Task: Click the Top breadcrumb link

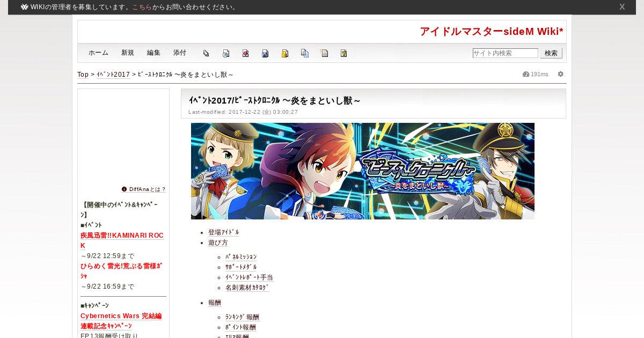Action: 83,75
